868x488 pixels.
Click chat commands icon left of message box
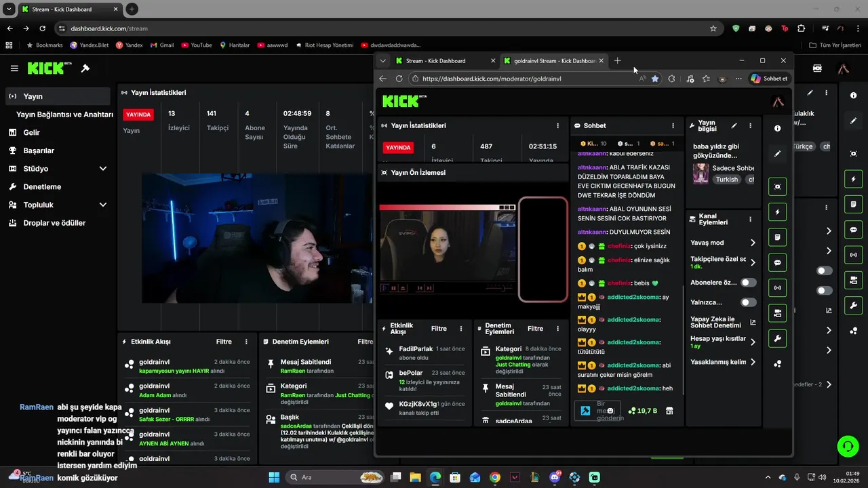point(585,411)
